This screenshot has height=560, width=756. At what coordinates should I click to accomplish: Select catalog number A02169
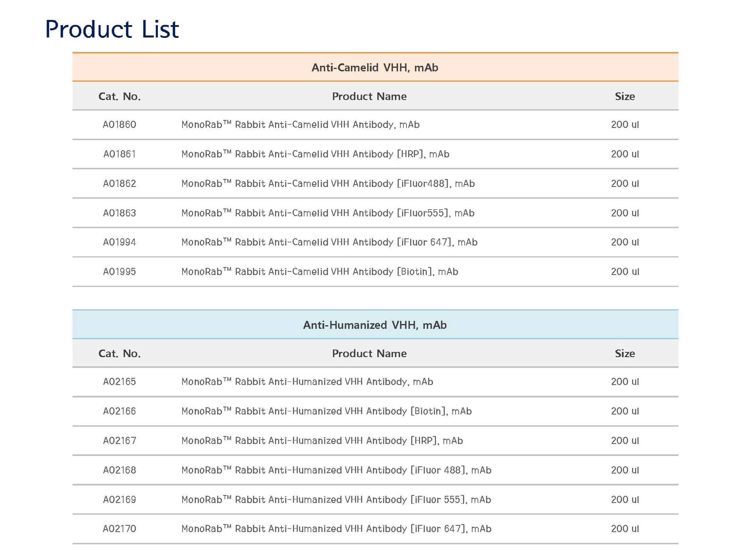[x=120, y=499]
